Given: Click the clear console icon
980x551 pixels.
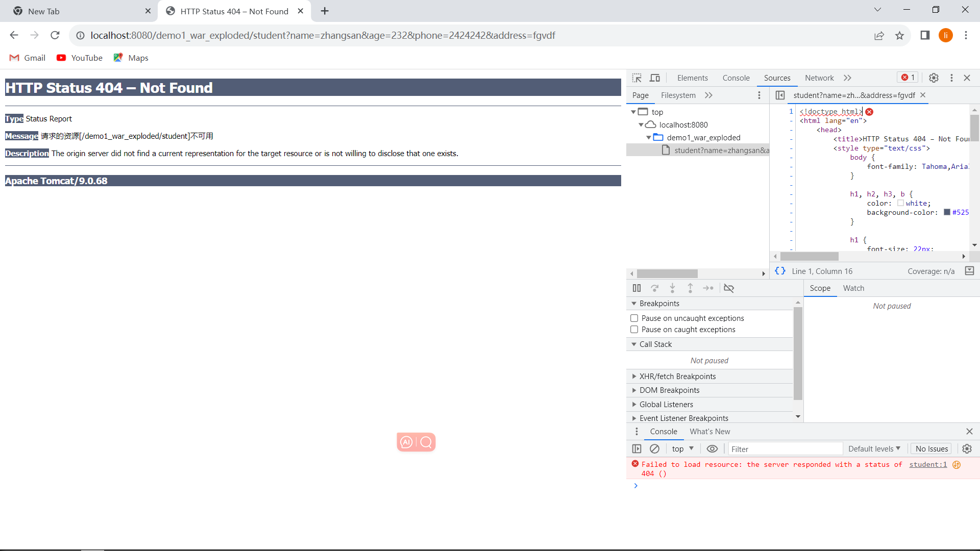Looking at the screenshot, I should tap(654, 449).
